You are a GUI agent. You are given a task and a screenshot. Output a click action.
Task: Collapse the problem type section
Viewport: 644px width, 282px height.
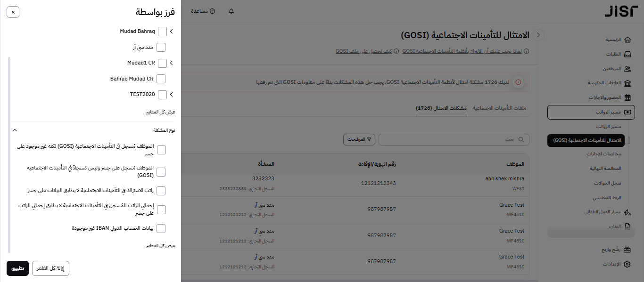[x=15, y=130]
